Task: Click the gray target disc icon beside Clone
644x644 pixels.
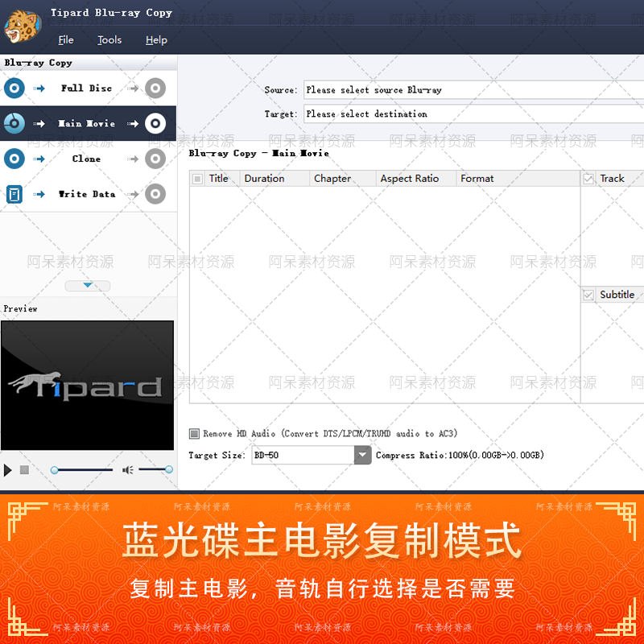Action: [x=155, y=159]
